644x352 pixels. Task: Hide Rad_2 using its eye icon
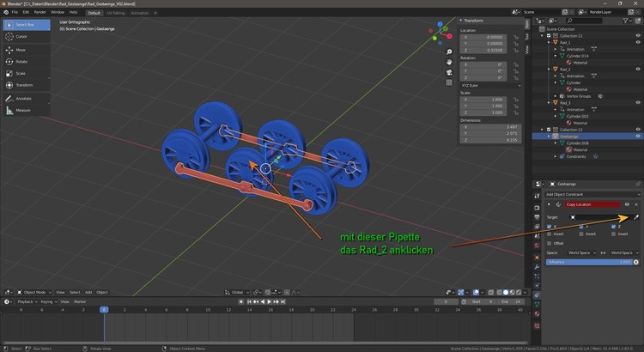click(637, 70)
